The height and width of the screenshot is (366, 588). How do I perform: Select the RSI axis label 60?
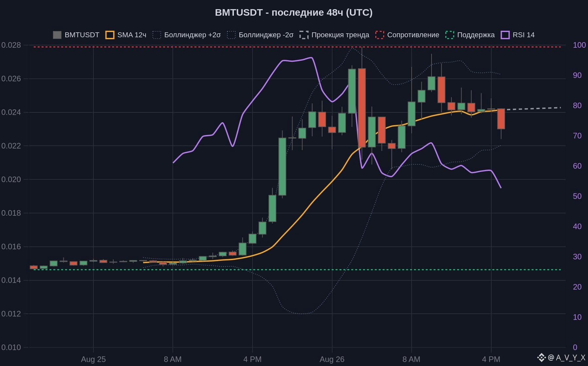pyautogui.click(x=577, y=166)
